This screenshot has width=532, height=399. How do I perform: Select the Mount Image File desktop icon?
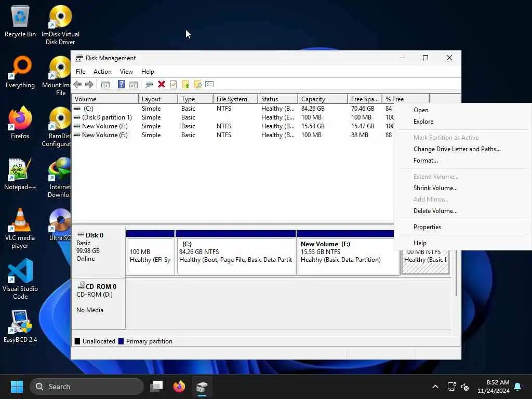(57, 76)
